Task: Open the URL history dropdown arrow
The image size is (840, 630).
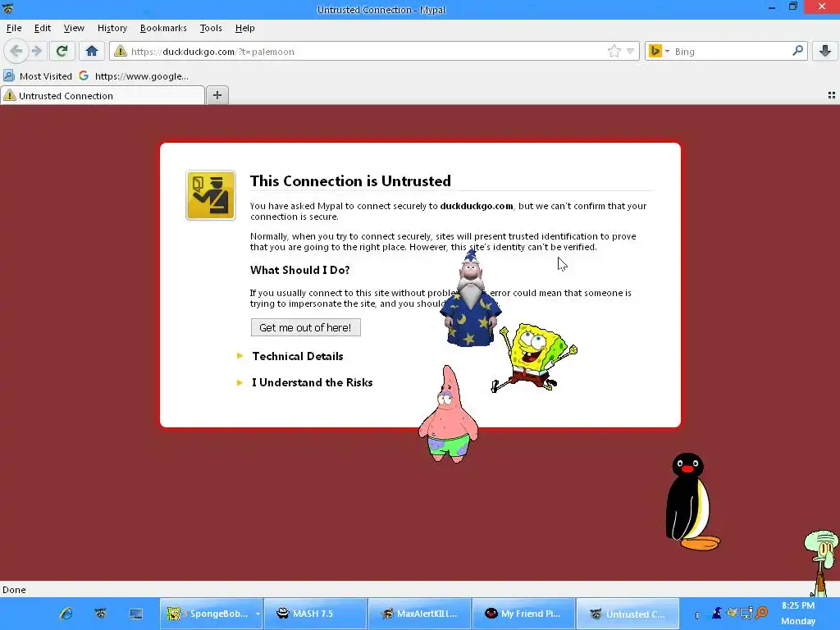Action: (x=631, y=52)
